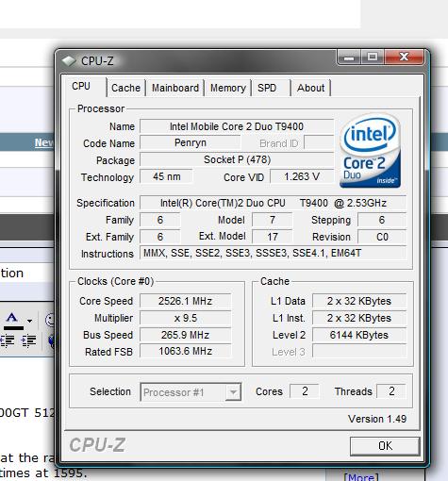Click the Family value 6

tap(160, 220)
